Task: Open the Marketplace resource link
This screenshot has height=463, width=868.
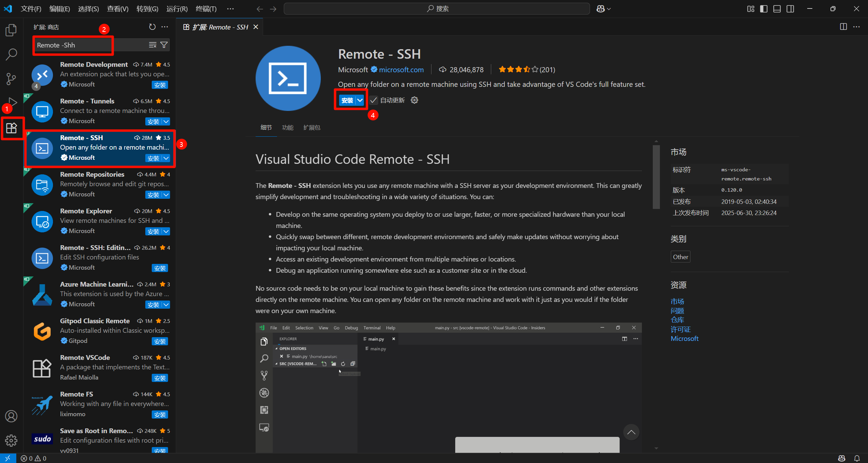Action: tap(677, 301)
